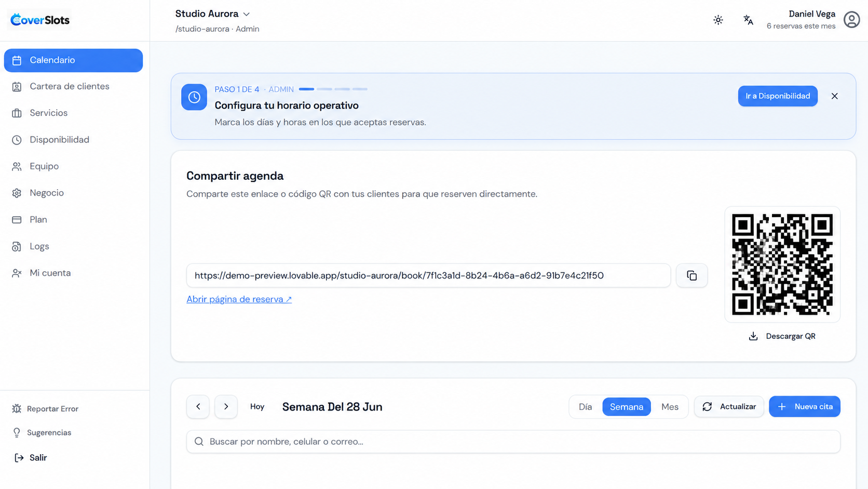Click the search box for clients

[x=513, y=442]
